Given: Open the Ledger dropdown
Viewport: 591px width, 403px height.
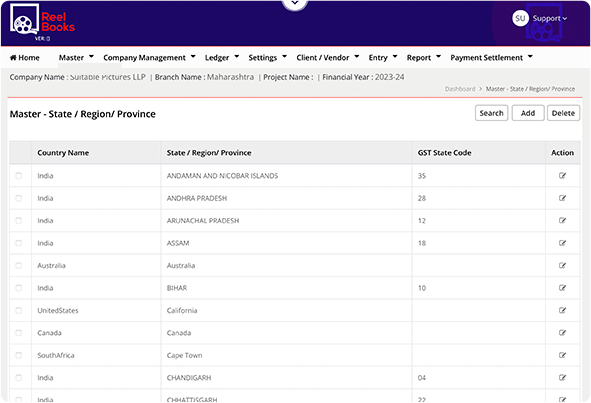Looking at the screenshot, I should (x=222, y=58).
